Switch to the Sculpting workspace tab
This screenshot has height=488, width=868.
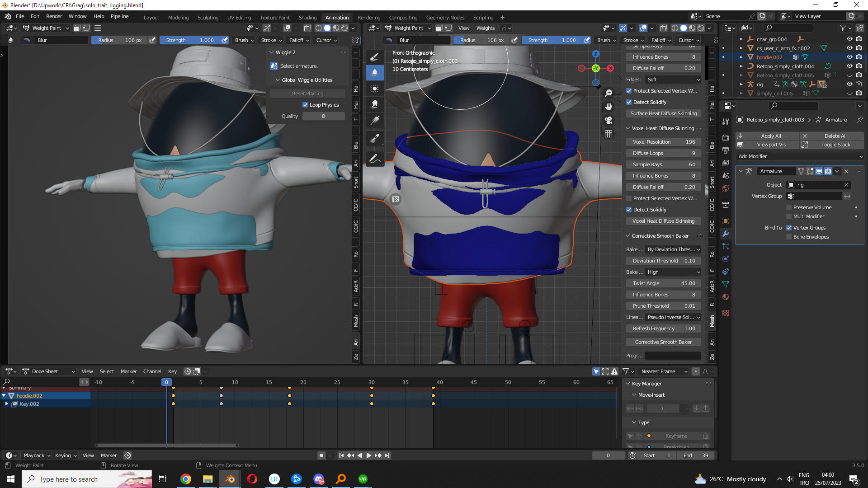(x=208, y=18)
